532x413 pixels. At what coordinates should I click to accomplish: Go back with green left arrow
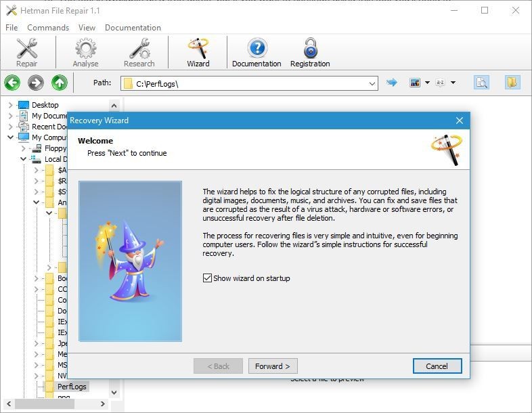pyautogui.click(x=12, y=83)
